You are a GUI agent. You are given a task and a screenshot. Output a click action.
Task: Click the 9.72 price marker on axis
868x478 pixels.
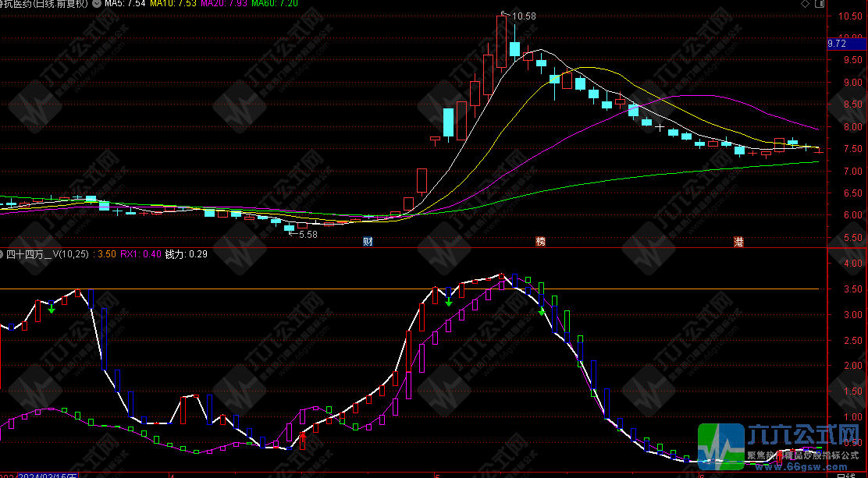click(x=837, y=44)
